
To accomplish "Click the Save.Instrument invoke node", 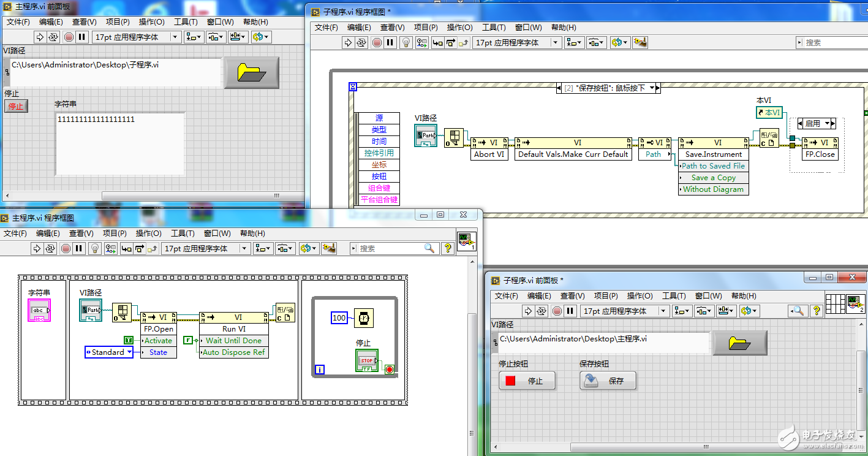I will pos(713,154).
